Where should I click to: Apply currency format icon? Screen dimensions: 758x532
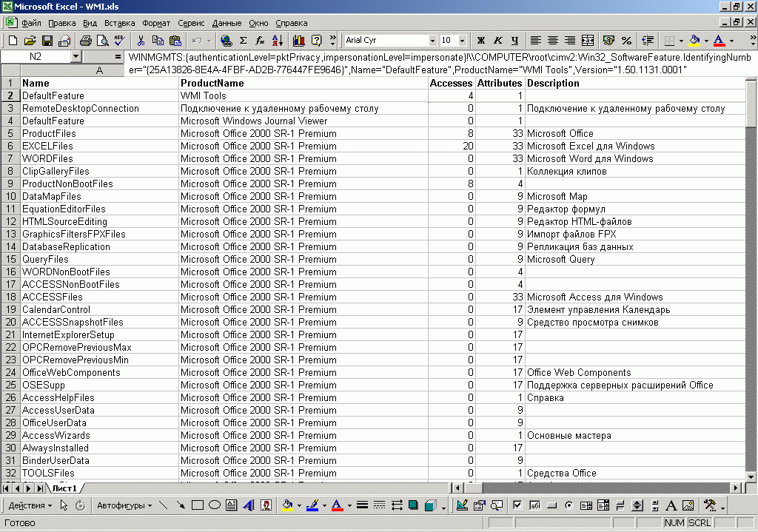tap(608, 41)
